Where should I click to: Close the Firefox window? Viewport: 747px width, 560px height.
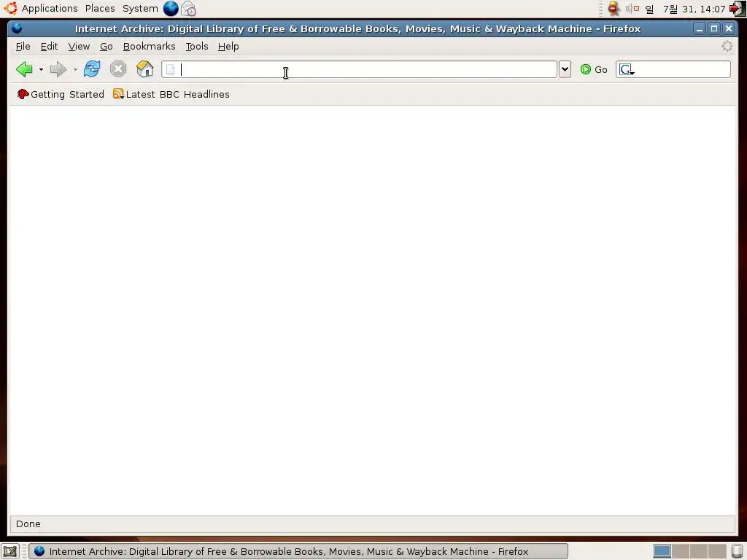coord(729,28)
